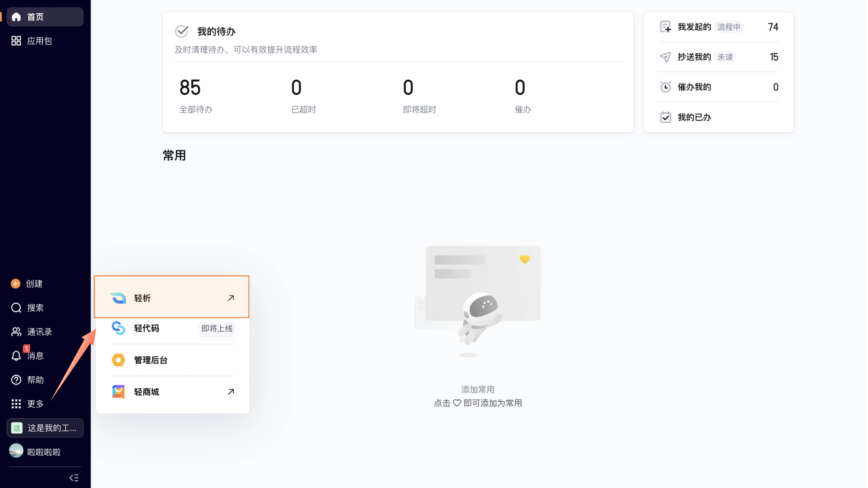Click the external link arrow beside 轻商城
Screen dimensions: 868x488
[231, 392]
